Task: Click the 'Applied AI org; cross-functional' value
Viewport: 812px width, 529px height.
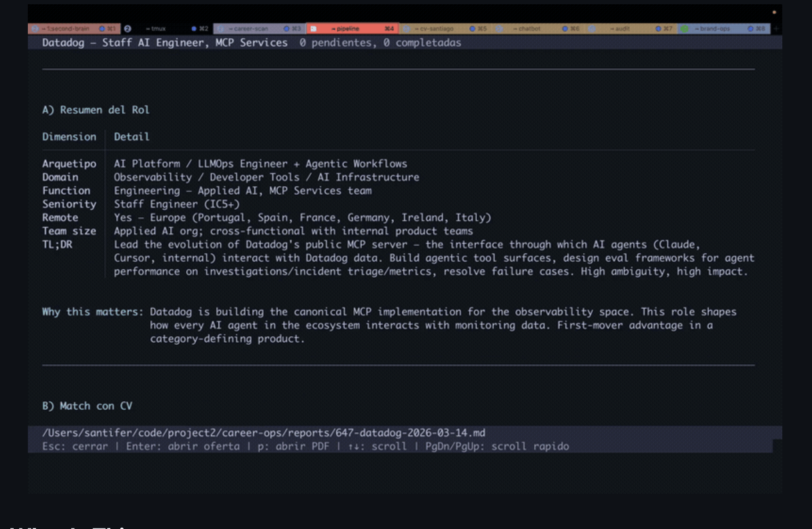Action: pyautogui.click(x=293, y=231)
